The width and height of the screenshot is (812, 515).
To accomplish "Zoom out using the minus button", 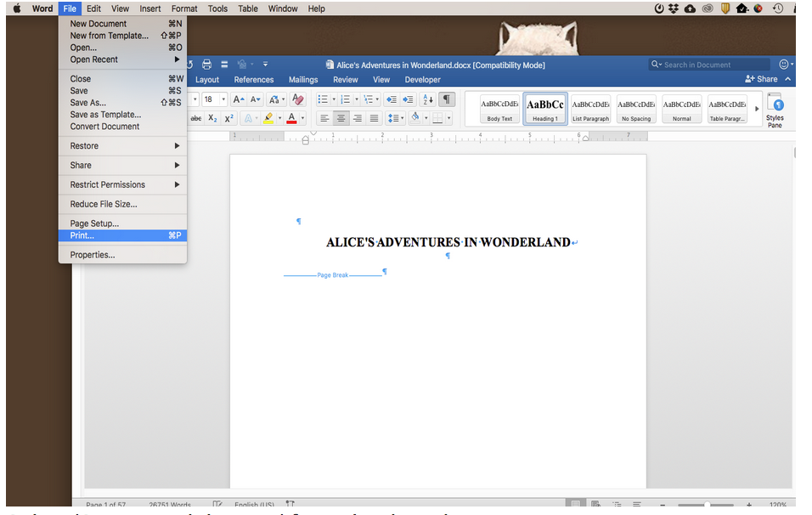I will 663,504.
